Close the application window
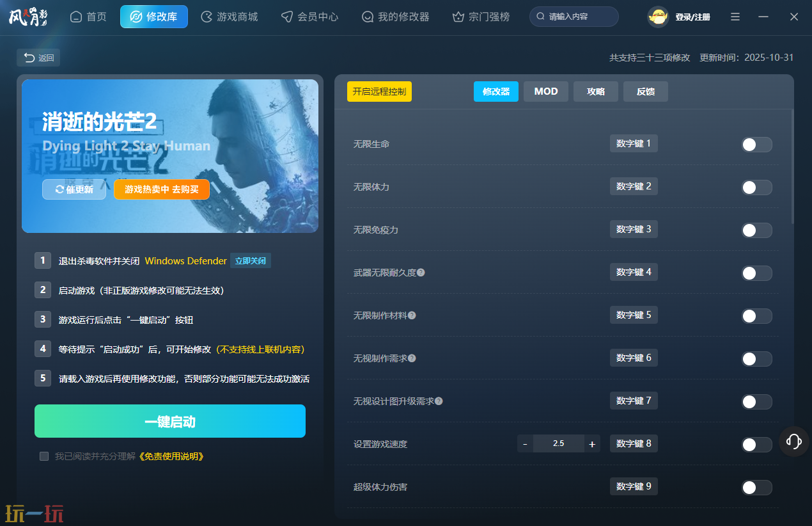 coord(794,17)
